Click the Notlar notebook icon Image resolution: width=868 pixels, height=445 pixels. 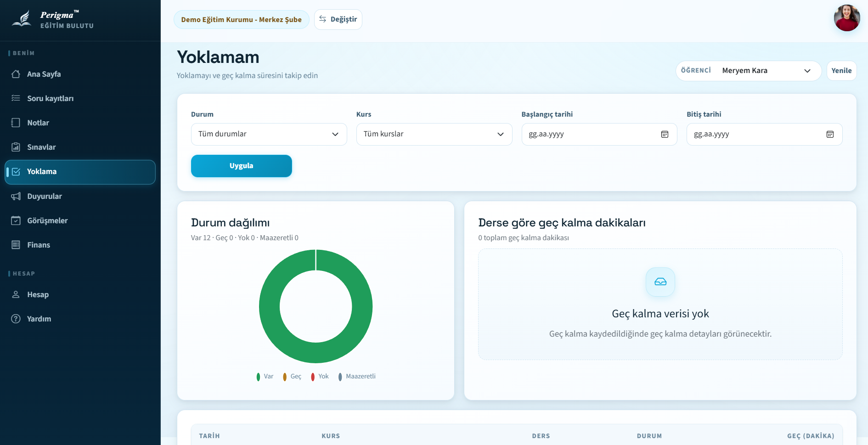16,123
